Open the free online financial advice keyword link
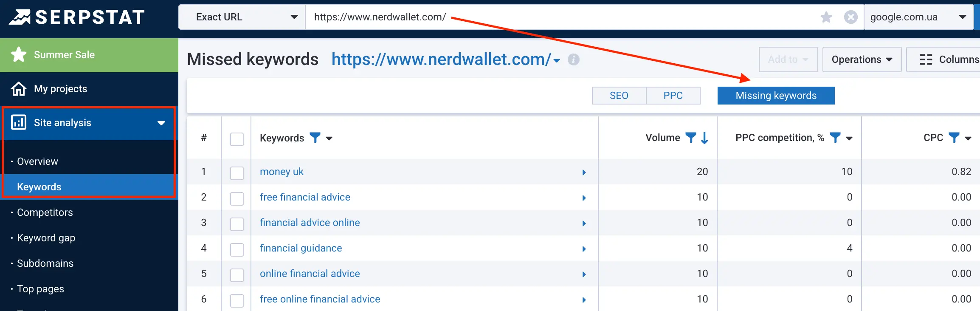Screen dimensions: 980x311 click(x=320, y=299)
